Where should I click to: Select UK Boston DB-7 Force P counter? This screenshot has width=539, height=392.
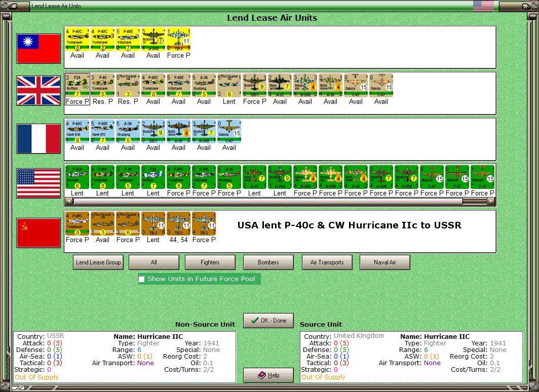(x=254, y=85)
